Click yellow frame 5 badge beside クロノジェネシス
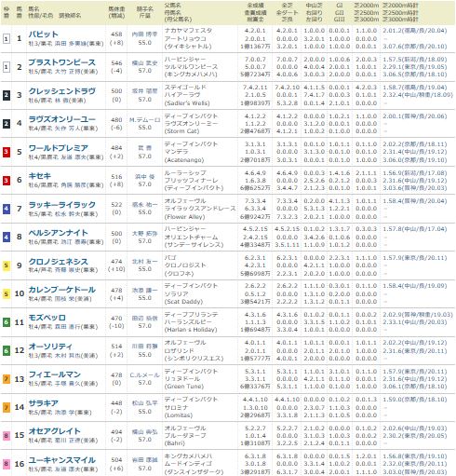456x476 pixels. click(x=6, y=265)
